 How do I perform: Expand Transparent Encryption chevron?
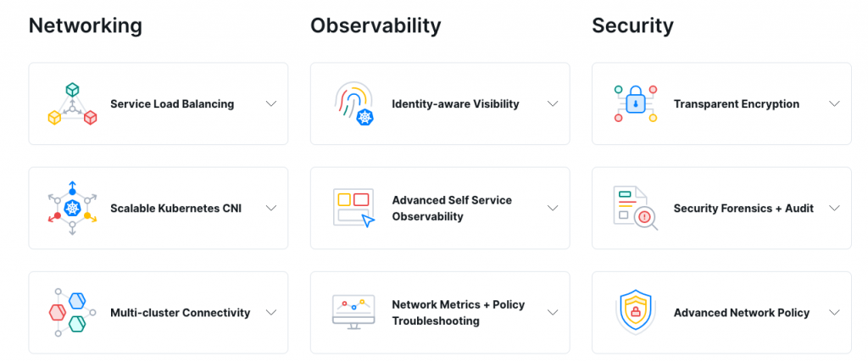(x=835, y=103)
